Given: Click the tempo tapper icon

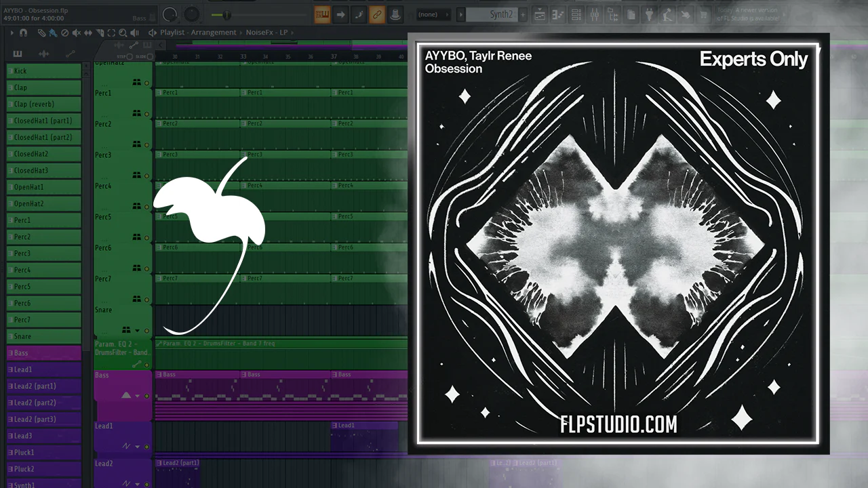Looking at the screenshot, I should point(667,14).
